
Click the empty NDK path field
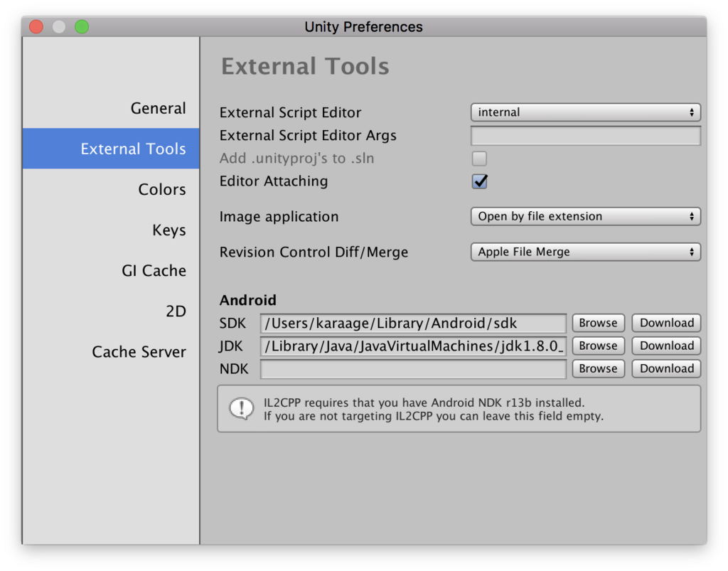point(413,368)
